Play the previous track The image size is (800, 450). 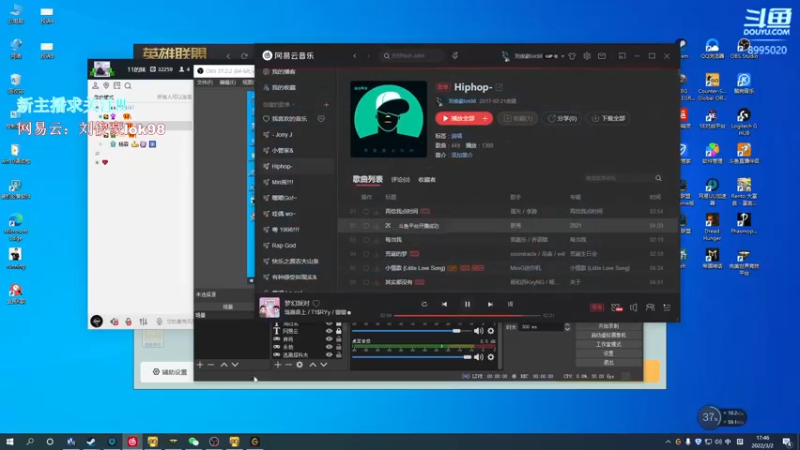click(444, 304)
